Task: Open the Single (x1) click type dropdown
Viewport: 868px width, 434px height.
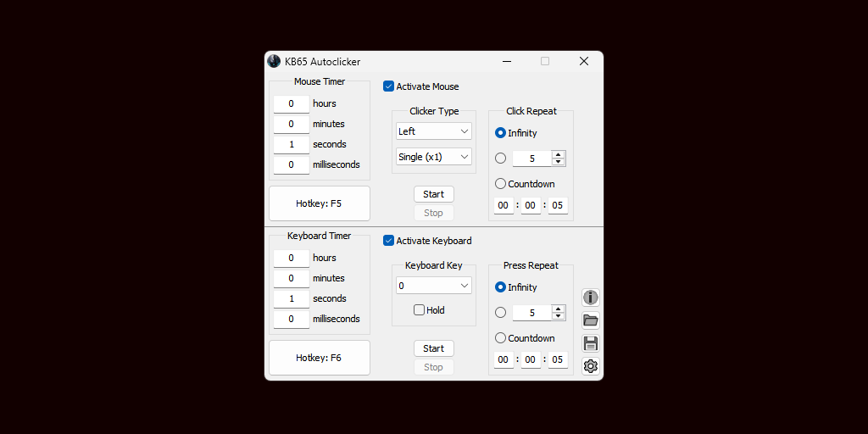Action: coord(434,157)
